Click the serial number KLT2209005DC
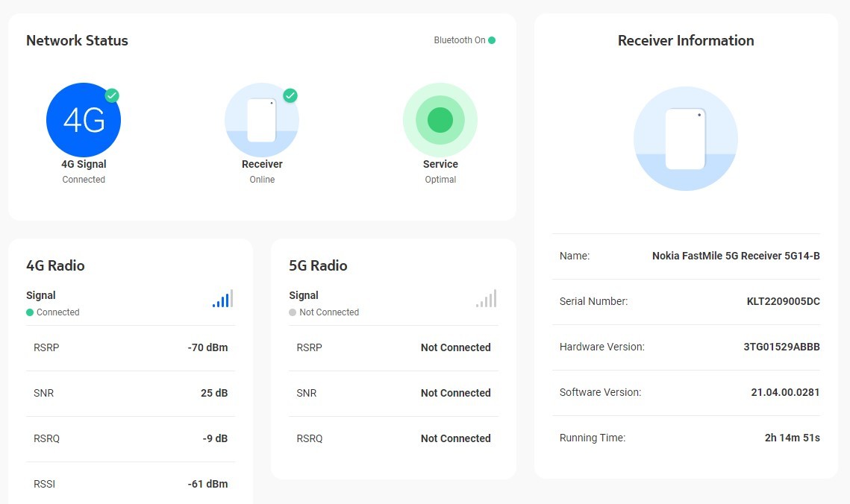Viewport: 850px width, 504px height. (x=783, y=301)
